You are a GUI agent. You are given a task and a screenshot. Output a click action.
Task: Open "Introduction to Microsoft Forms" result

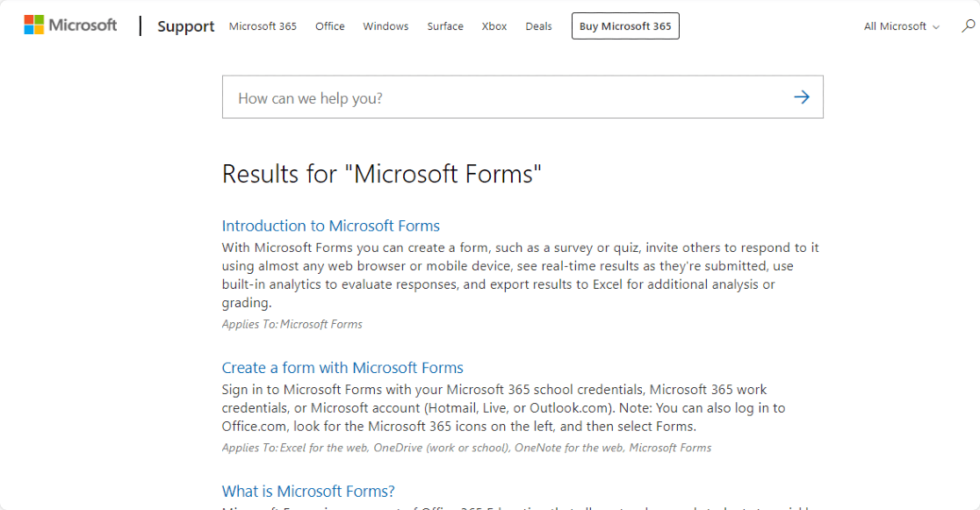point(330,226)
